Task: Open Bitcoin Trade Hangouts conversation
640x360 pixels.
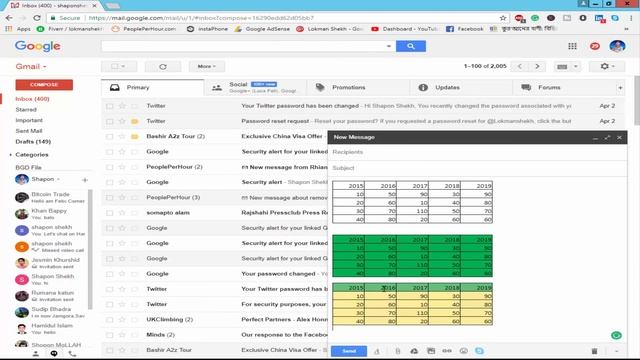Action: (50, 197)
